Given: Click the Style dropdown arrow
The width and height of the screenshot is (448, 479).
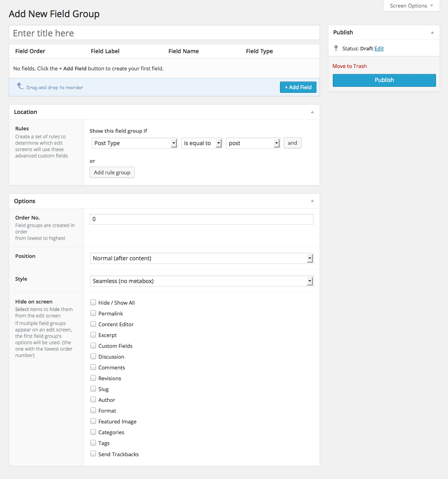Looking at the screenshot, I should coord(310,281).
